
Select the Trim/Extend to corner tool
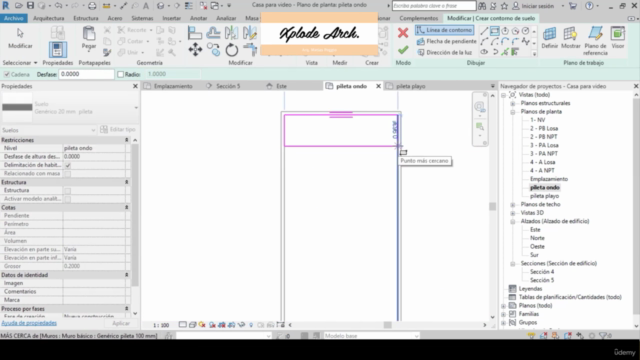pyautogui.click(x=249, y=50)
